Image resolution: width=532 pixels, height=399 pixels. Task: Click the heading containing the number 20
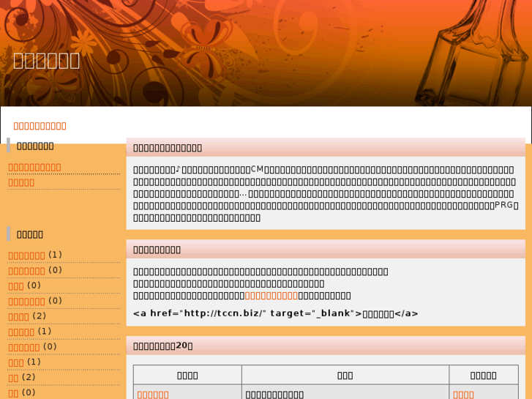point(163,346)
